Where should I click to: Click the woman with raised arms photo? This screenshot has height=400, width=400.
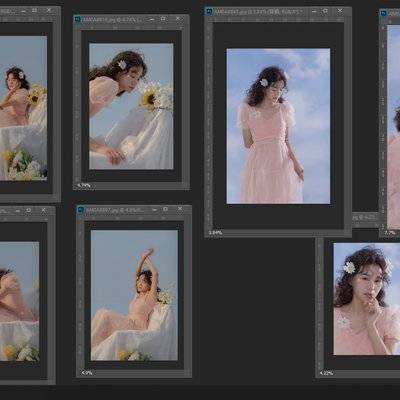134,295
